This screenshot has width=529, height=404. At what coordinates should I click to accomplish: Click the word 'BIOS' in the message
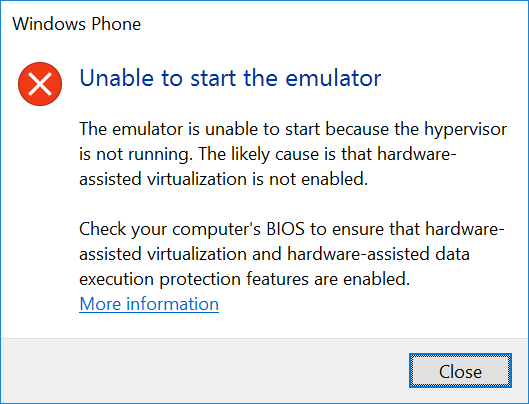click(x=285, y=229)
